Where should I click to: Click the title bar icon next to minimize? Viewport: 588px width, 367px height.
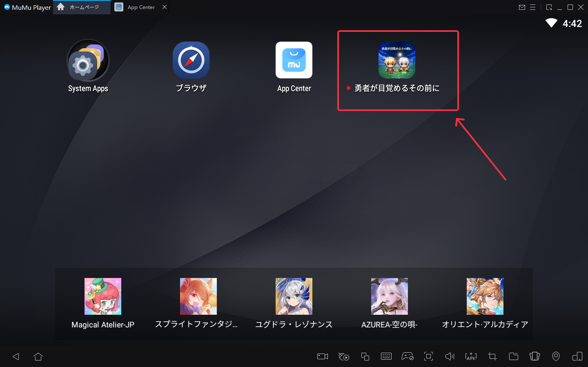549,7
